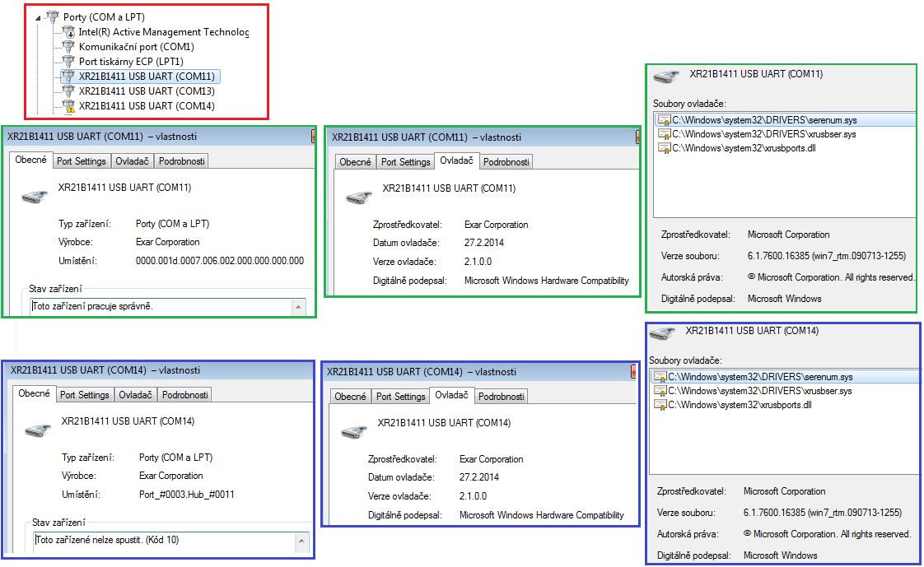Image resolution: width=924 pixels, height=567 pixels.
Task: Open Port Settings tab in COM14 general properties window
Action: (x=85, y=394)
